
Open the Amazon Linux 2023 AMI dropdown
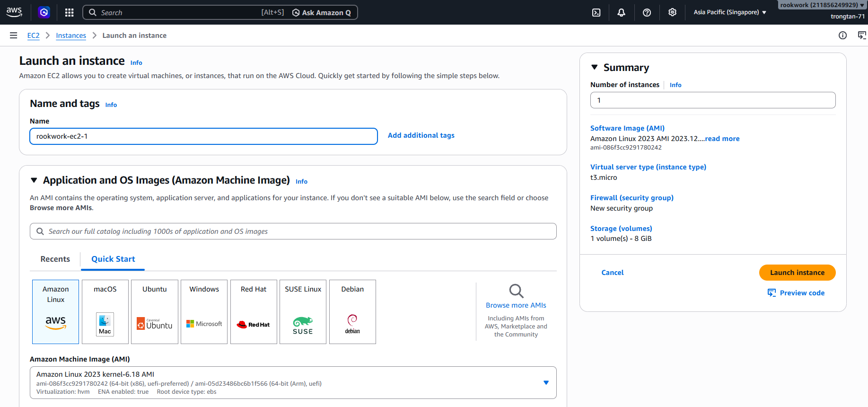tap(293, 382)
